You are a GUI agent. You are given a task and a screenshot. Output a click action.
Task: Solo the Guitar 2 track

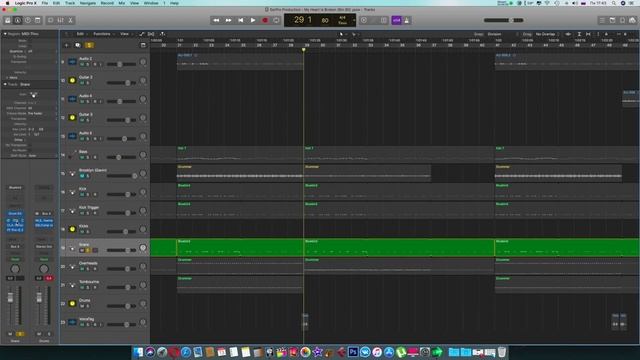[x=87, y=83]
